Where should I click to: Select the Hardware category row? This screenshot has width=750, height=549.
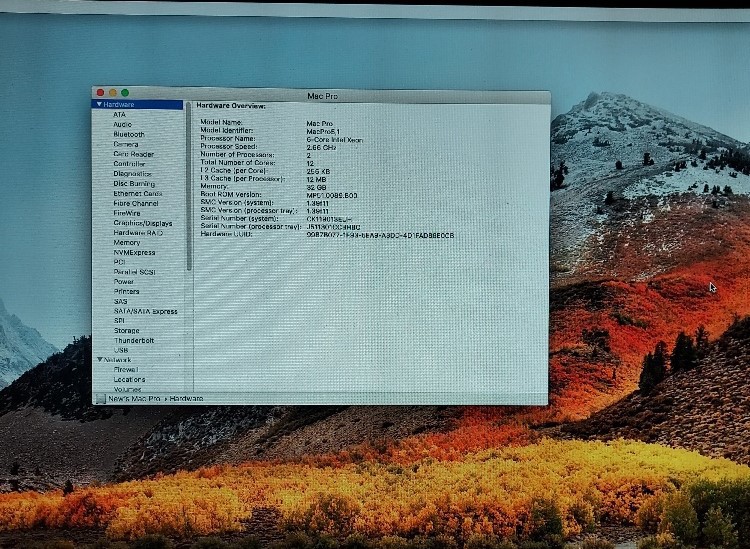pyautogui.click(x=137, y=104)
